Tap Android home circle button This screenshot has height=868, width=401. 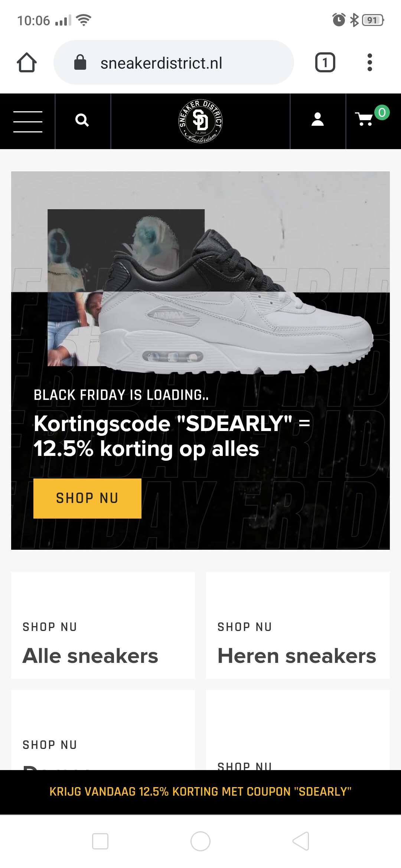[x=200, y=841]
